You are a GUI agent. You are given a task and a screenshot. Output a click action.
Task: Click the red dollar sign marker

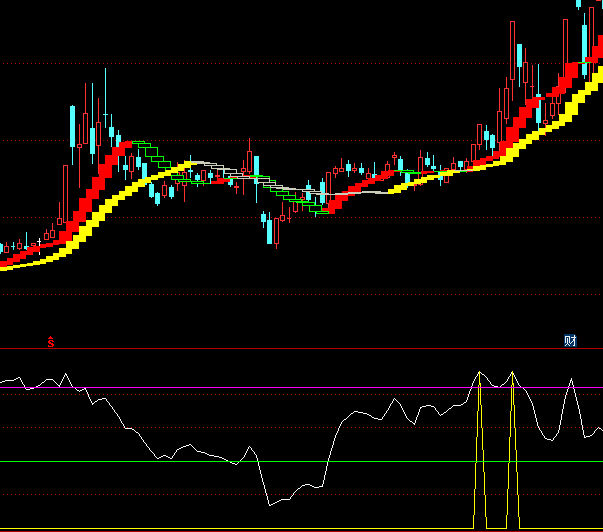(x=51, y=341)
